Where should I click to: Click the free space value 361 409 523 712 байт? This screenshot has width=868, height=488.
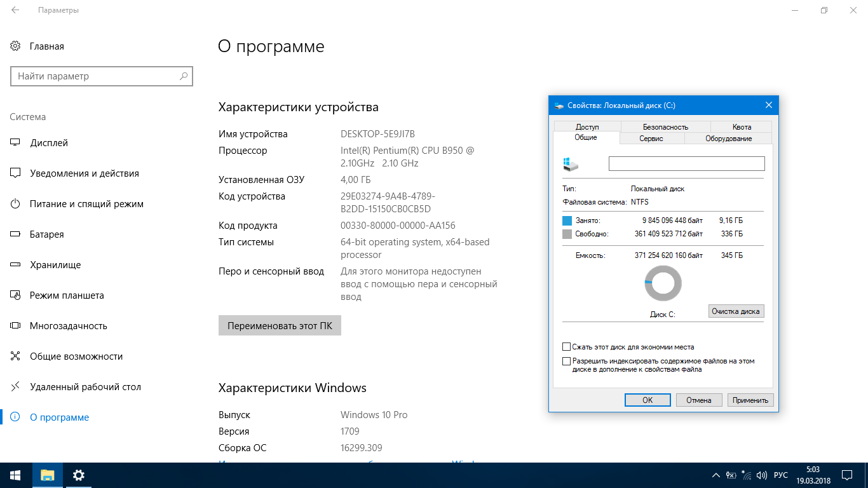(669, 234)
